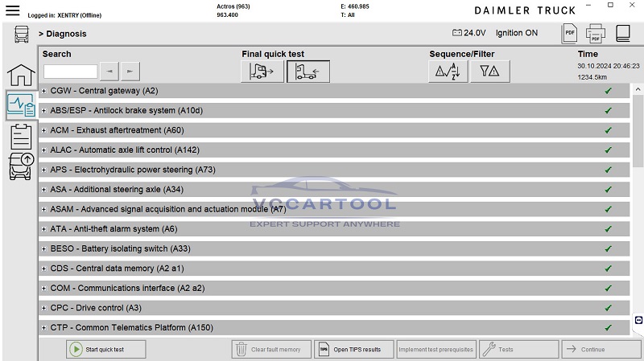This screenshot has height=361, width=644.
Task: Sort control units by fault sequence
Action: 448,72
